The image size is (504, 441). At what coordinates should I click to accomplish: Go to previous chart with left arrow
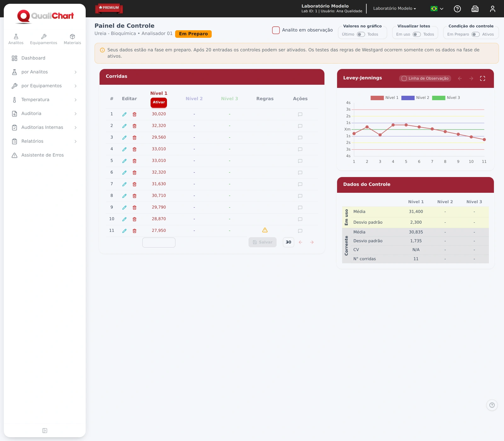pos(460,78)
